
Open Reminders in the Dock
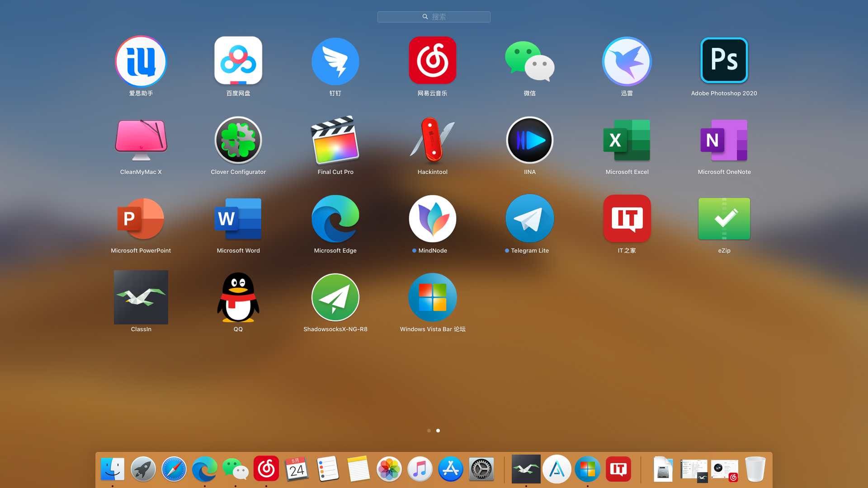(328, 469)
